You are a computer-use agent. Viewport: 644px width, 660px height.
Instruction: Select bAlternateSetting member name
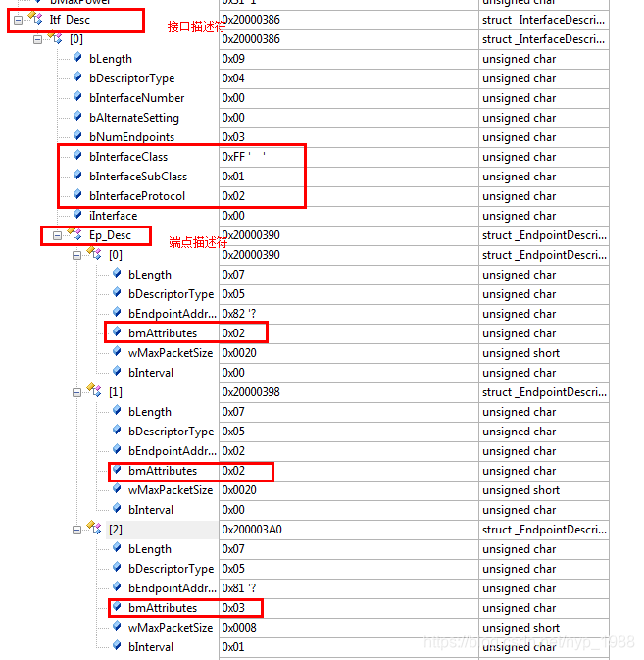click(x=134, y=118)
